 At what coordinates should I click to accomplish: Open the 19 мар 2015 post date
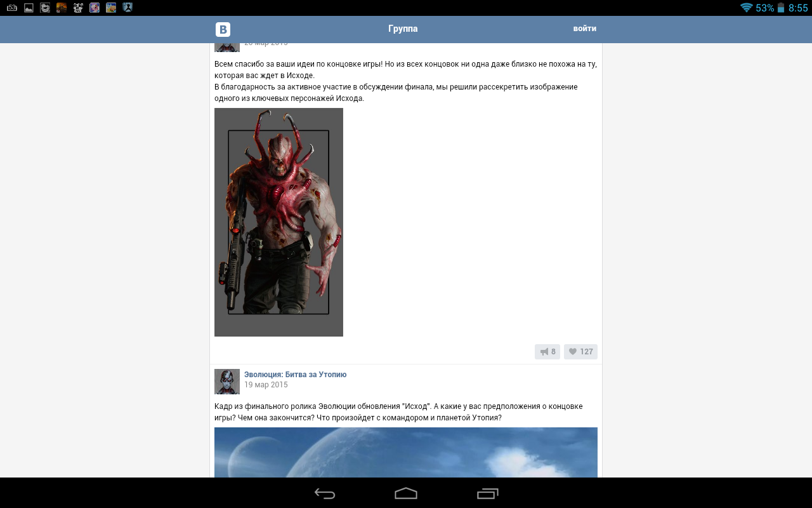[266, 385]
